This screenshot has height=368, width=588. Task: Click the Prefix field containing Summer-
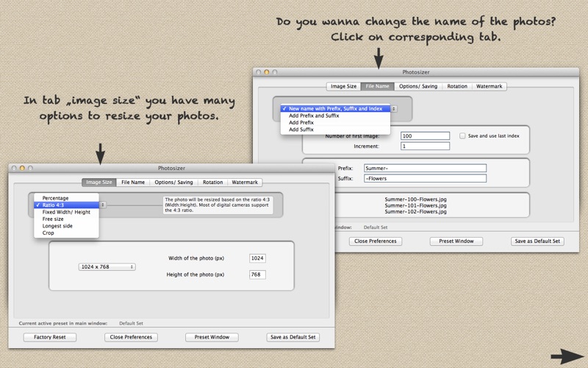point(426,169)
